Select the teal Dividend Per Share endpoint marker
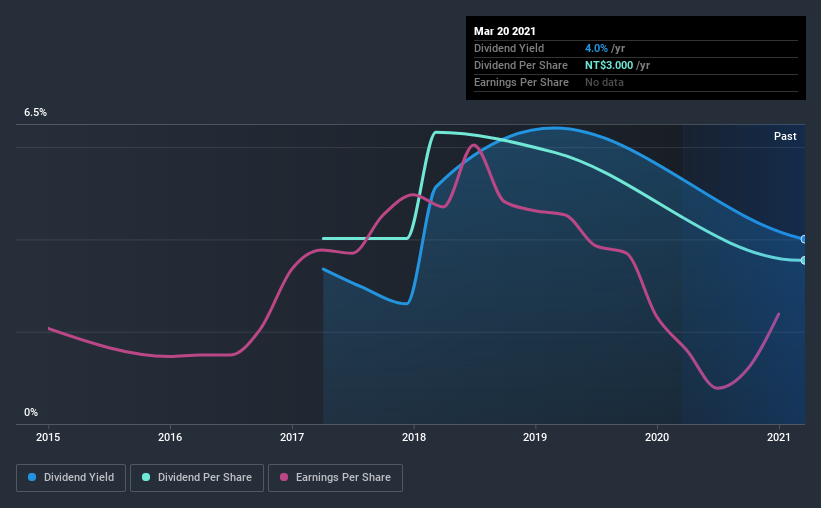This screenshot has width=821, height=508. tap(804, 260)
